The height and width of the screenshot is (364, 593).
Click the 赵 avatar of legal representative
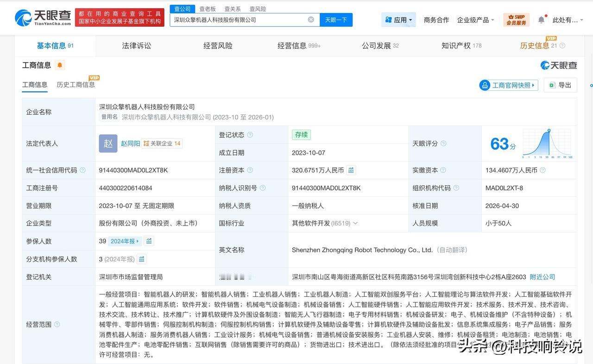[x=108, y=144]
